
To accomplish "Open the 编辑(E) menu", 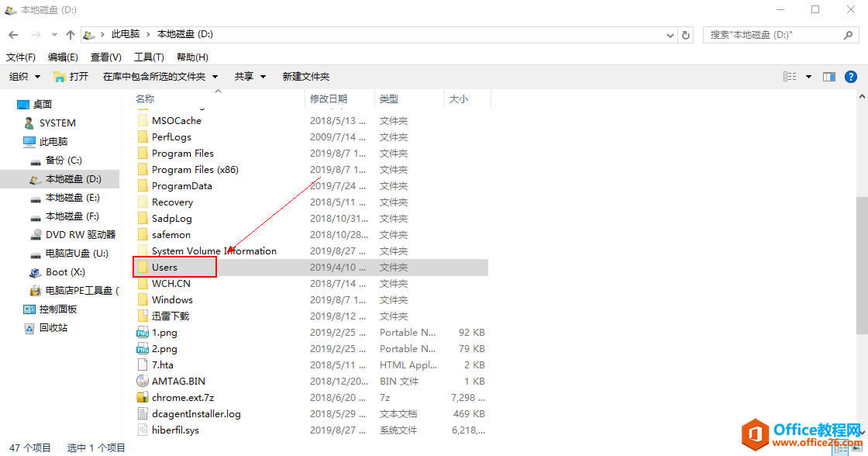I will pos(63,57).
